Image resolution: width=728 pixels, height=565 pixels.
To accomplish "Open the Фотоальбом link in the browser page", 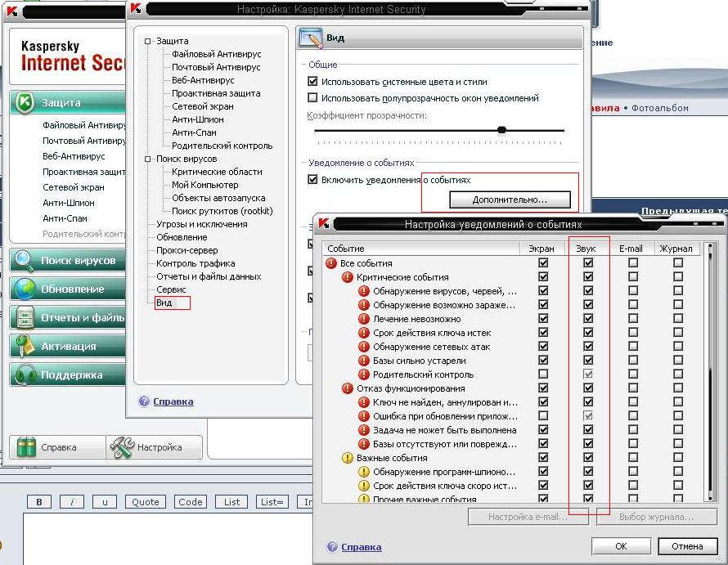I will click(660, 108).
